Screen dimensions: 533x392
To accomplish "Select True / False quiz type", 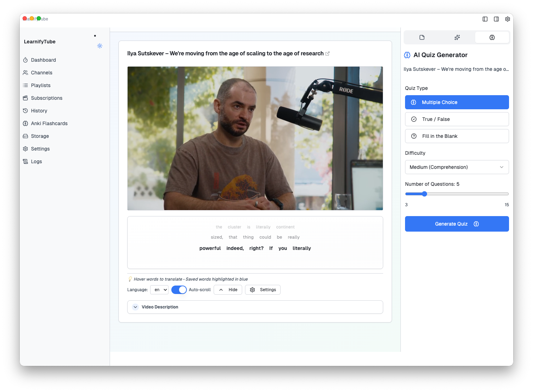I will (457, 119).
